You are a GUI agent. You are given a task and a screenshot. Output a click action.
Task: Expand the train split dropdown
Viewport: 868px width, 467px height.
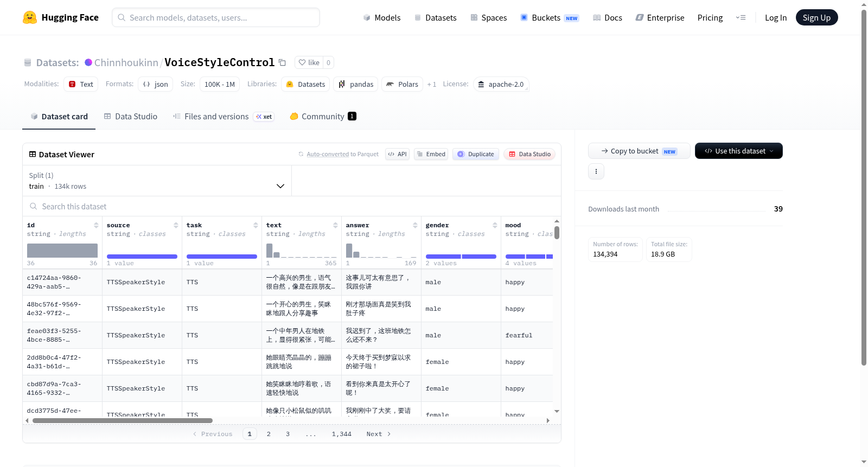click(x=157, y=181)
